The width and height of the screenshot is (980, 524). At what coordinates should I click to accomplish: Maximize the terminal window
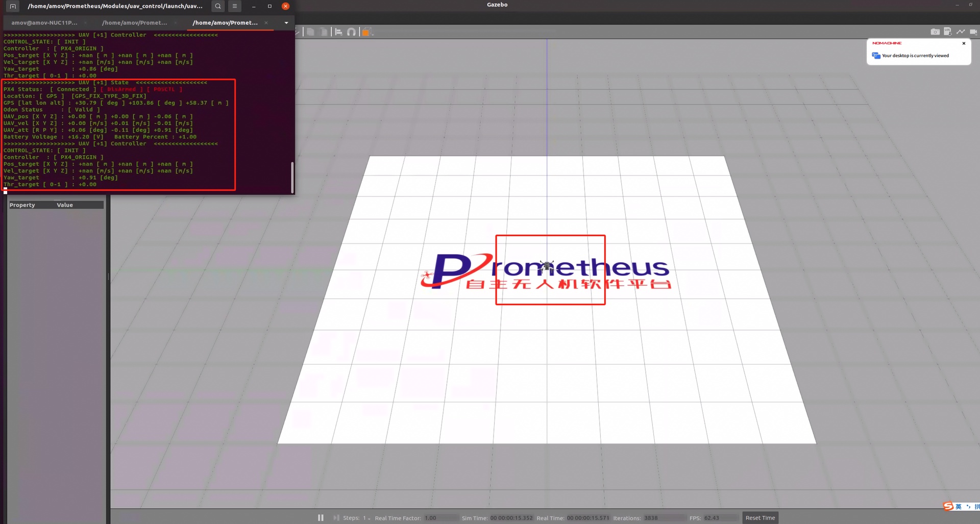click(x=269, y=6)
